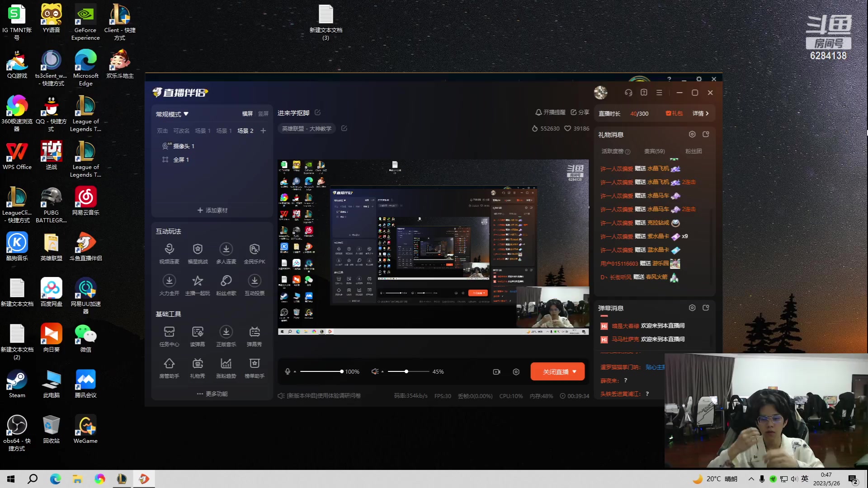
Task: Pop out the 弹幕消息 panel
Action: tap(706, 308)
